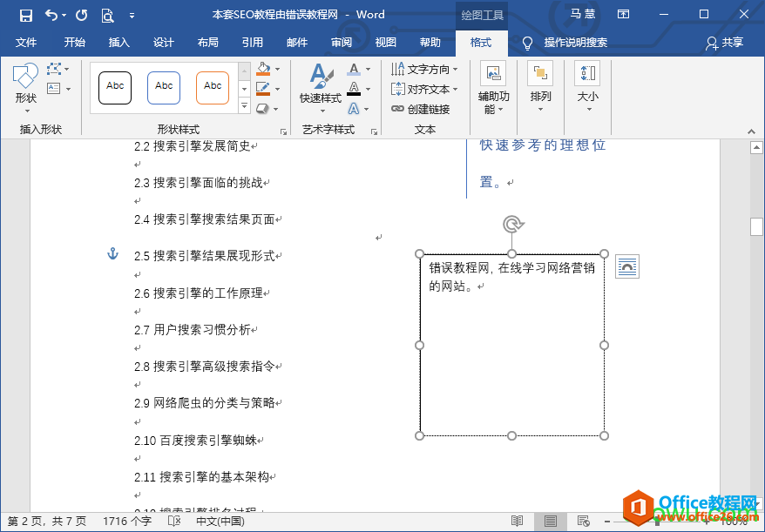
Task: Click the text box rotation handle
Action: (x=512, y=224)
